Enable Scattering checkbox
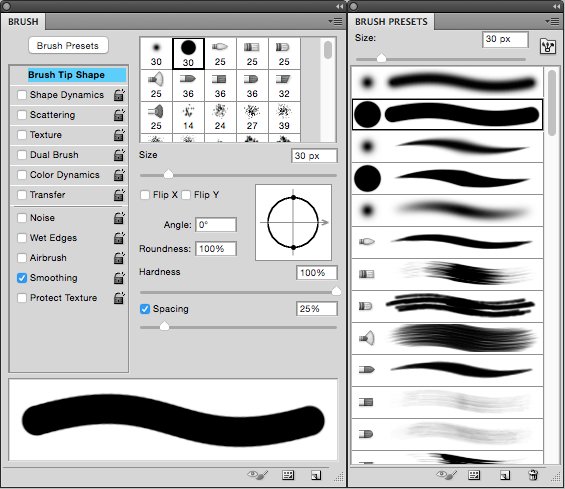Viewport: 565px width, 489px height. pos(22,115)
